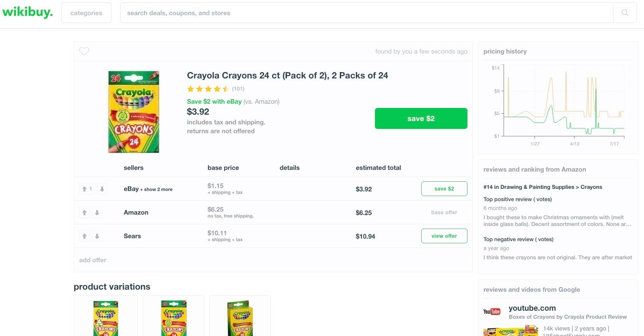Click the add offer link
This screenshot has width=644, height=336.
[x=93, y=260]
